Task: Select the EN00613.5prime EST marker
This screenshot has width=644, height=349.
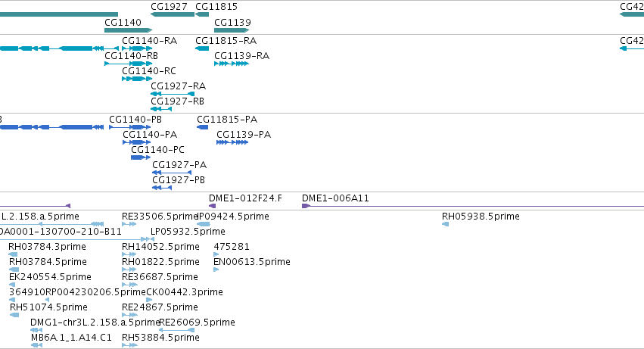Action: pyautogui.click(x=216, y=270)
